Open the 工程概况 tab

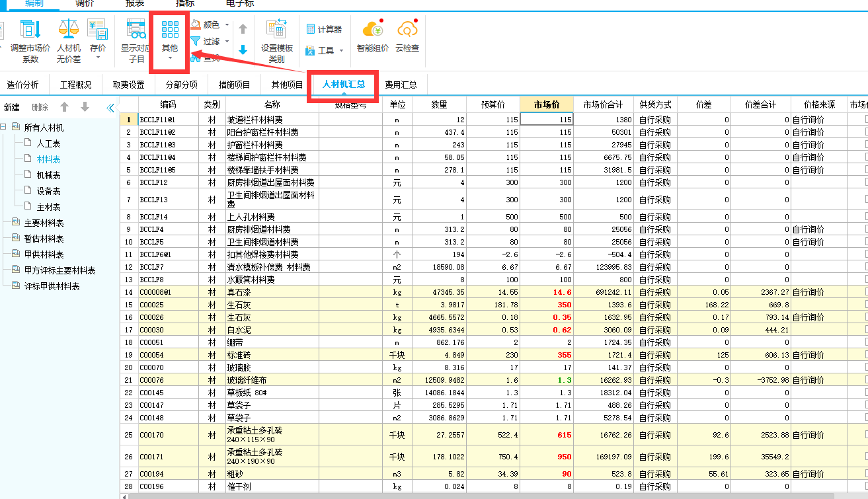coord(76,85)
